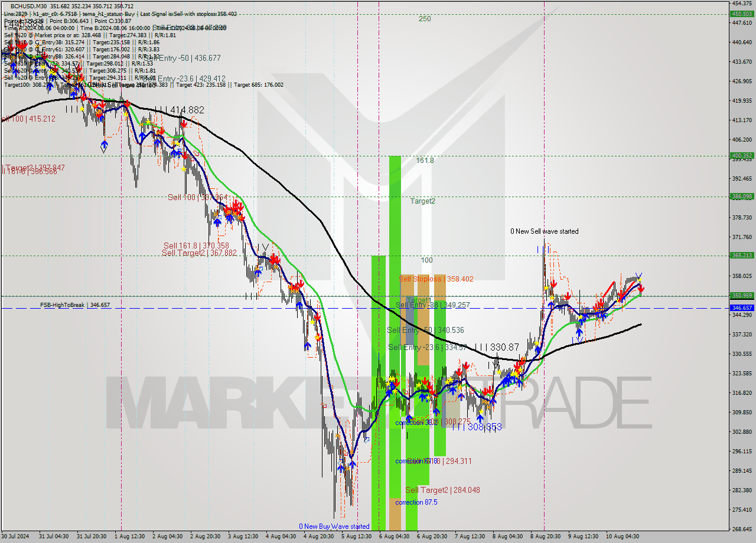This screenshot has height=543, width=756.
Task: Select the '0 New Buy Wave started' label
Action: (x=334, y=526)
